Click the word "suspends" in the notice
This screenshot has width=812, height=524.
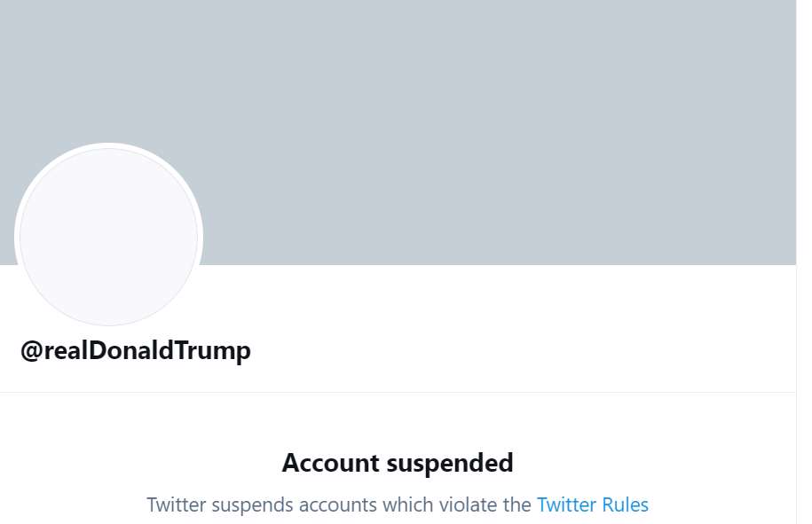[252, 506]
